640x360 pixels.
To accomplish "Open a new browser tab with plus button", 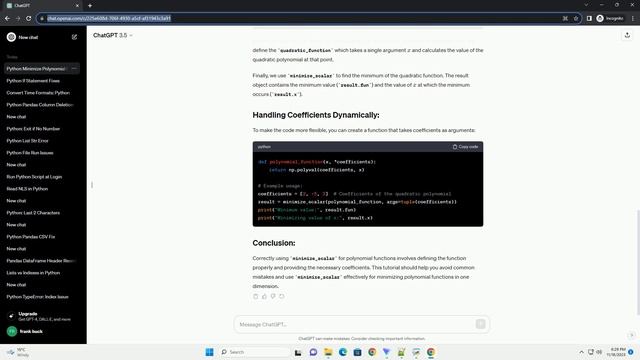I will point(90,6).
